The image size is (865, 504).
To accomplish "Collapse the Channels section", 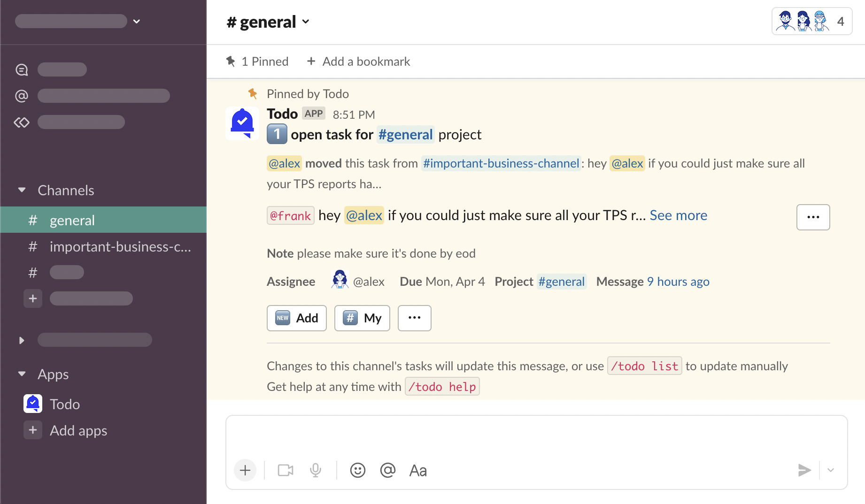I will (22, 190).
